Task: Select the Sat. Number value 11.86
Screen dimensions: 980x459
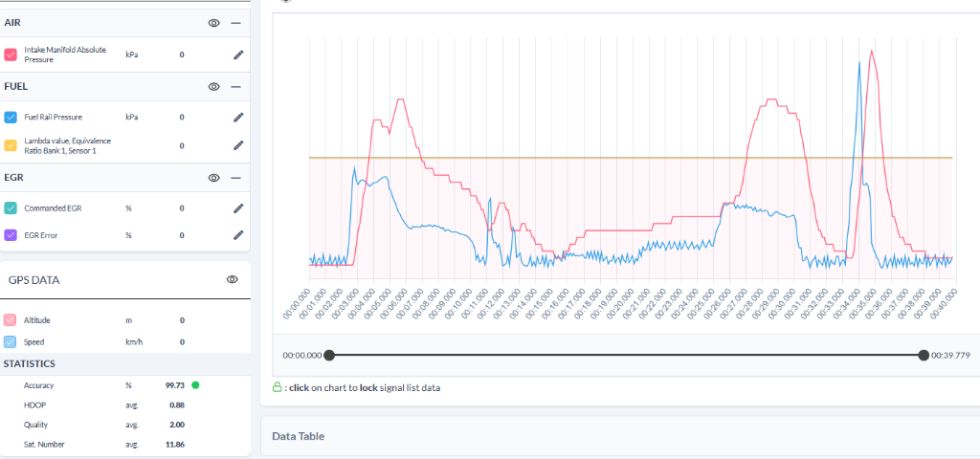Action: 176,445
